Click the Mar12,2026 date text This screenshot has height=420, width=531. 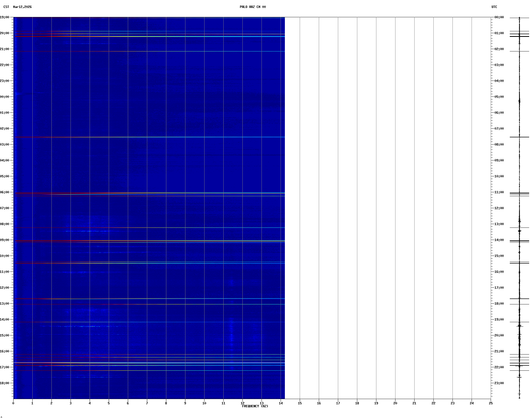tap(22, 7)
